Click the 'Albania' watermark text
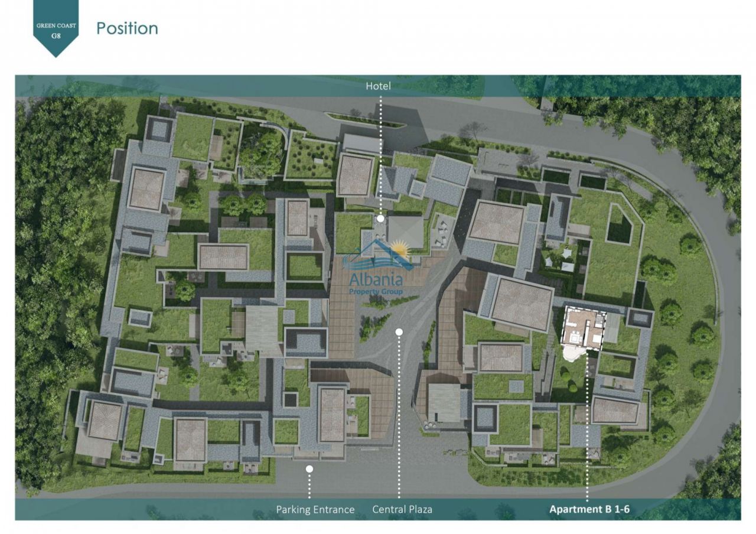 tap(376, 279)
